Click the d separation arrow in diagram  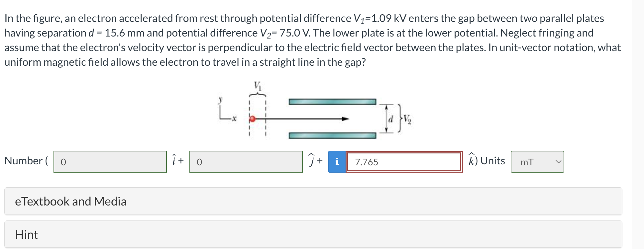click(x=386, y=118)
